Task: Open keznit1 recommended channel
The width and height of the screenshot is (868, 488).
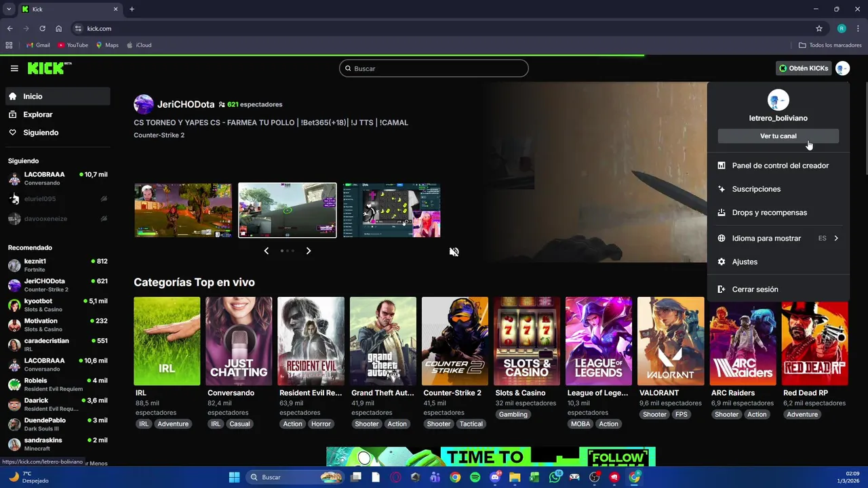Action: click(58, 265)
